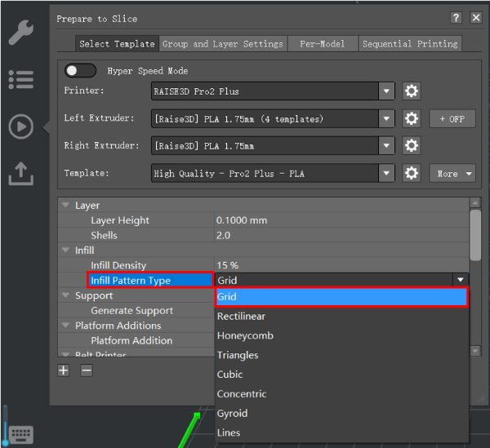490x448 pixels.
Task: Choose Gyroid from infill pattern list
Action: click(232, 414)
